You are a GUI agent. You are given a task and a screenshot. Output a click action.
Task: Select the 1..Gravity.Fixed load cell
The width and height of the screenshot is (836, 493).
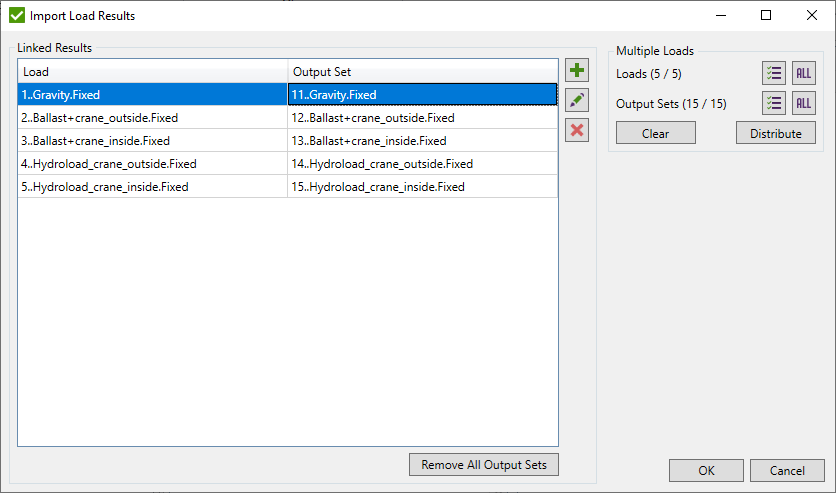[x=152, y=95]
